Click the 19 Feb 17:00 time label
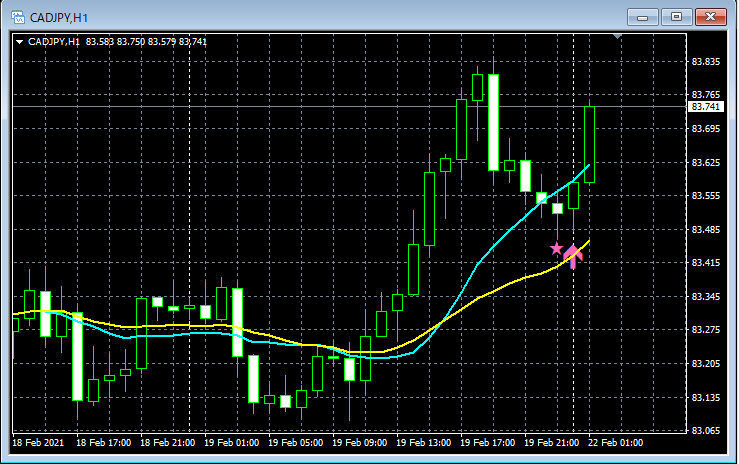This screenshot has width=739, height=464. pos(488,443)
